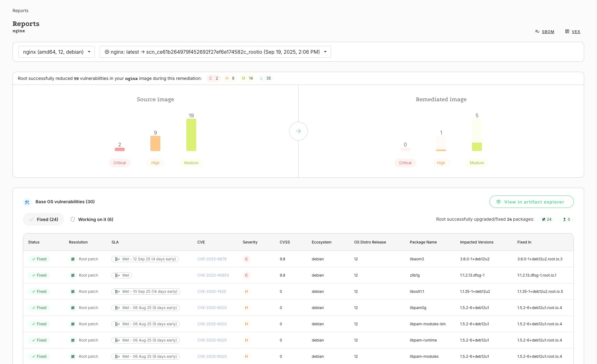
Task: Click the upgraded packages count badge 0
Action: (x=566, y=219)
